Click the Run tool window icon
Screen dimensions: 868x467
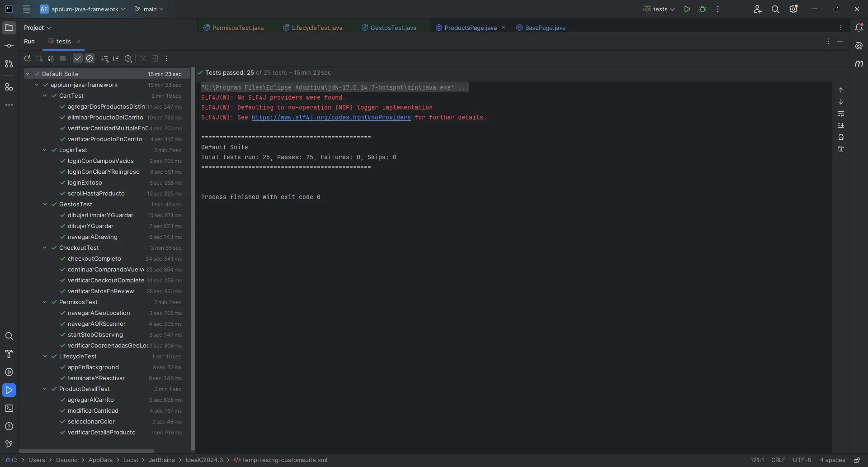pyautogui.click(x=9, y=391)
